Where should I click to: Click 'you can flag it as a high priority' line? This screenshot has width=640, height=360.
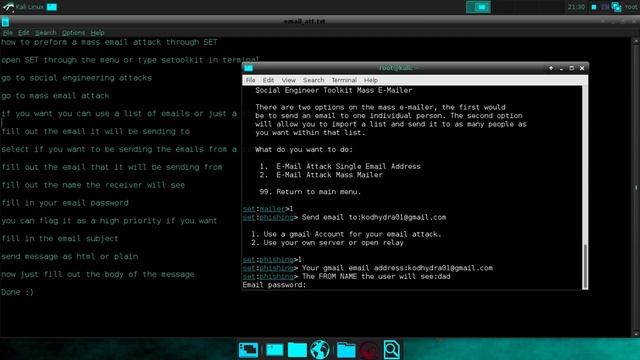pyautogui.click(x=109, y=221)
